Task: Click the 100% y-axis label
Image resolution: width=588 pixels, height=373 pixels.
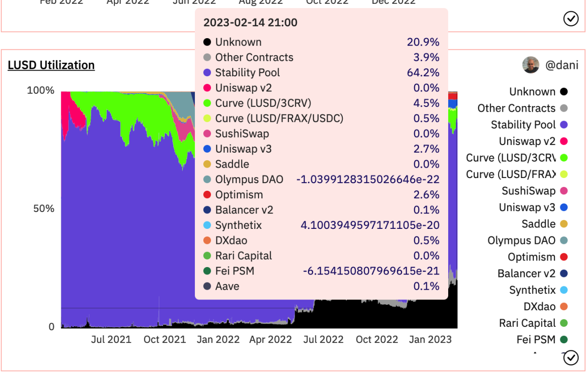Action: (x=41, y=90)
